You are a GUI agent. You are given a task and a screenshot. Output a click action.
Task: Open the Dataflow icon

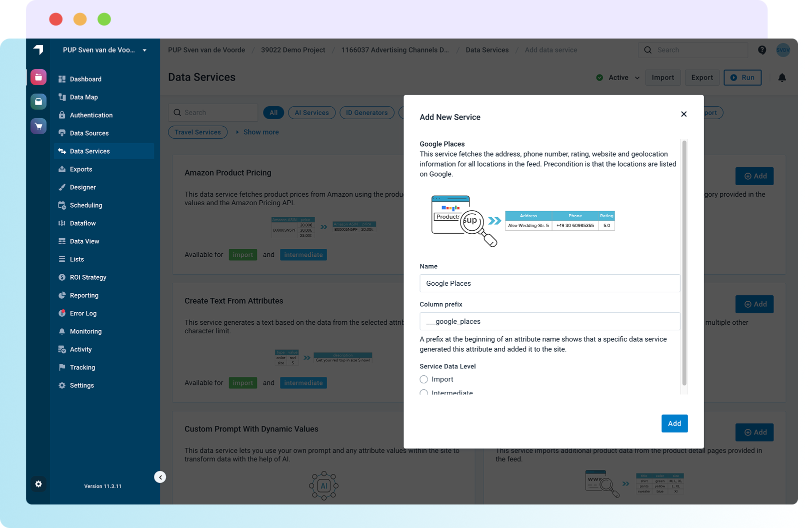[62, 223]
